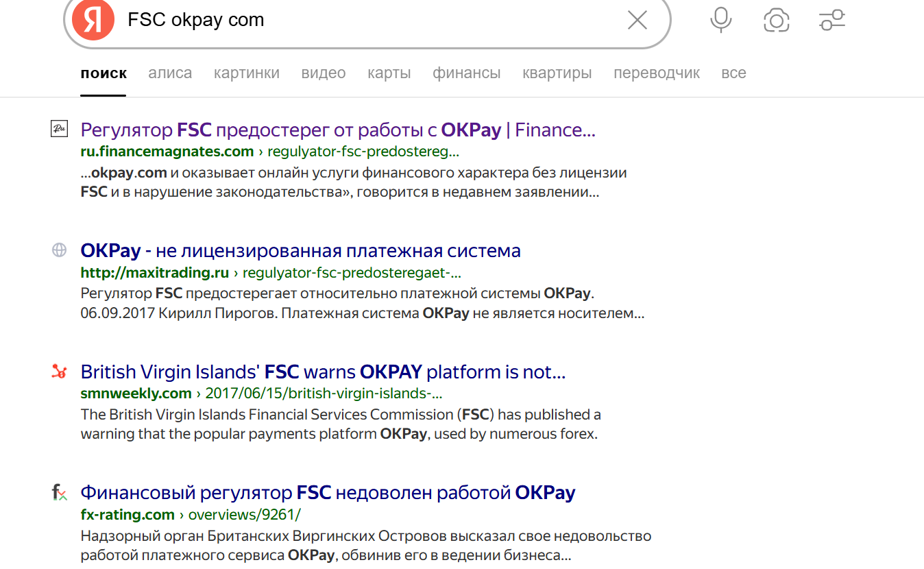Go to the 'квартиры' tab
924x569 pixels.
click(557, 73)
